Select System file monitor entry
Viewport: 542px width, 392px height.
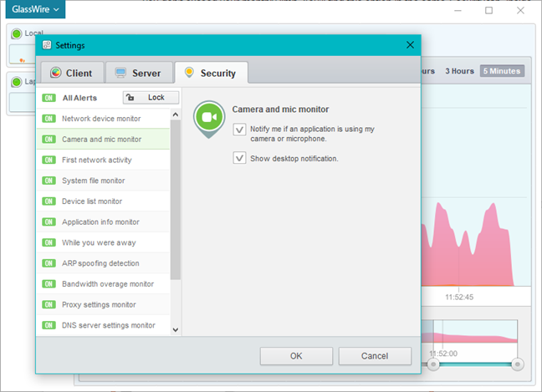pos(104,181)
